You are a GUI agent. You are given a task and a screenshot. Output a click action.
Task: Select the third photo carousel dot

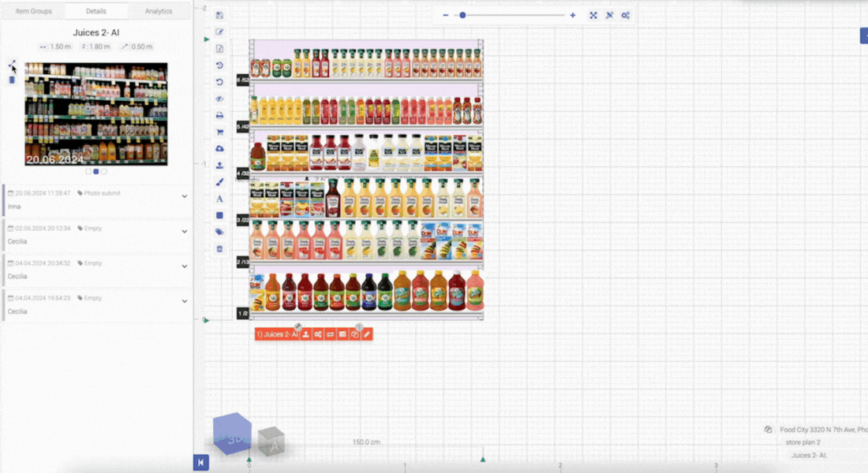[x=104, y=172]
